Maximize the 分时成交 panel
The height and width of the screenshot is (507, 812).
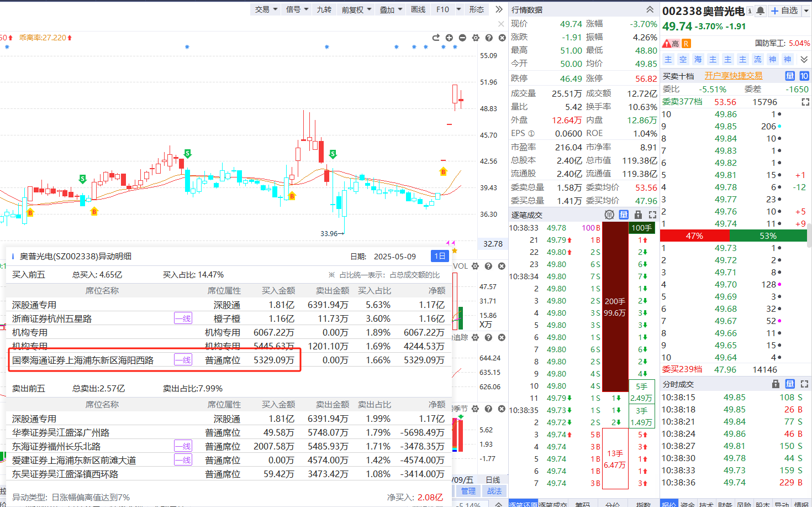click(804, 384)
